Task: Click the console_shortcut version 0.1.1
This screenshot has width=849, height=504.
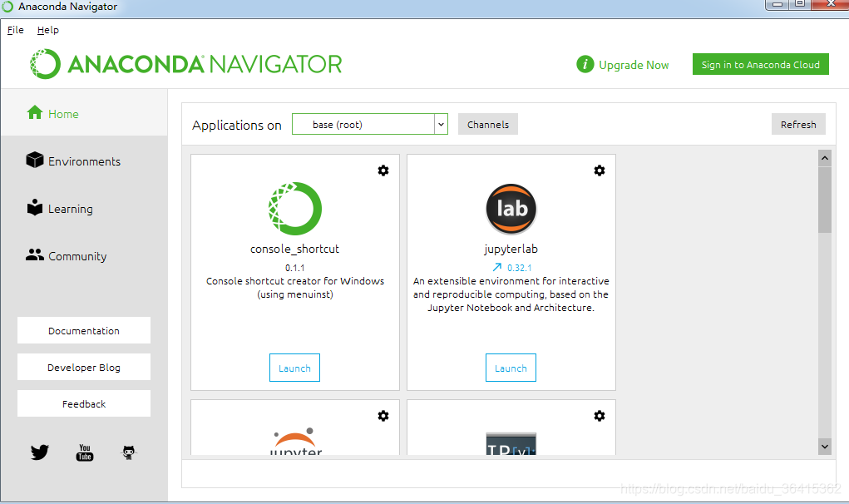Action: [295, 268]
